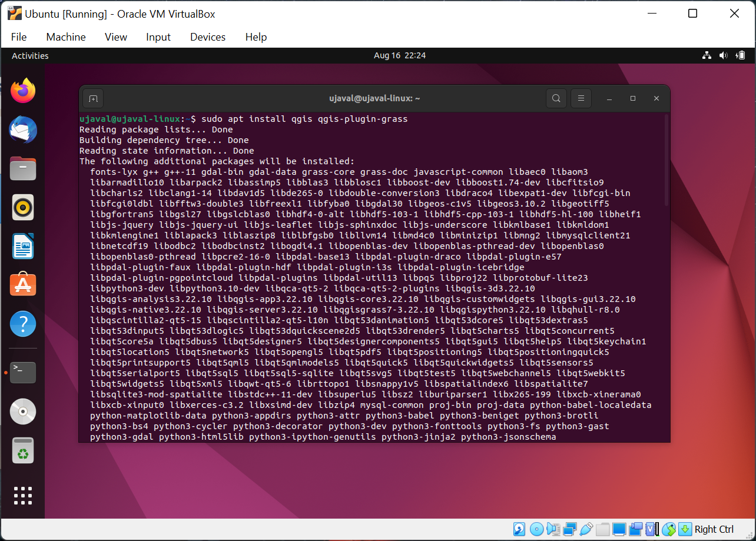
Task: Open the Input menu
Action: tap(158, 36)
